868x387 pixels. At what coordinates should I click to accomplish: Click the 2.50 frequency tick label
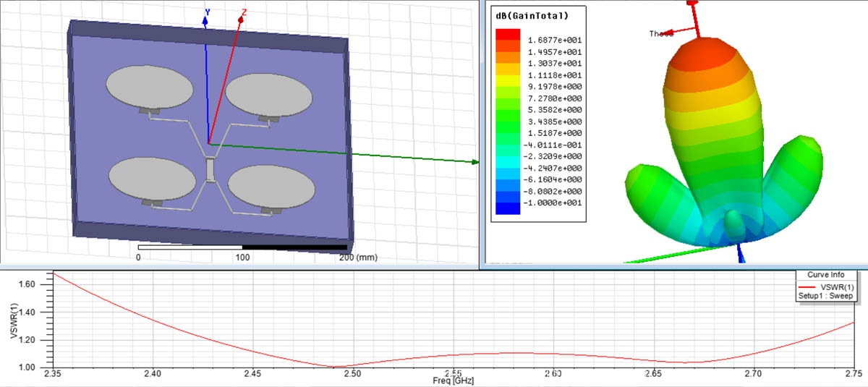pyautogui.click(x=352, y=374)
